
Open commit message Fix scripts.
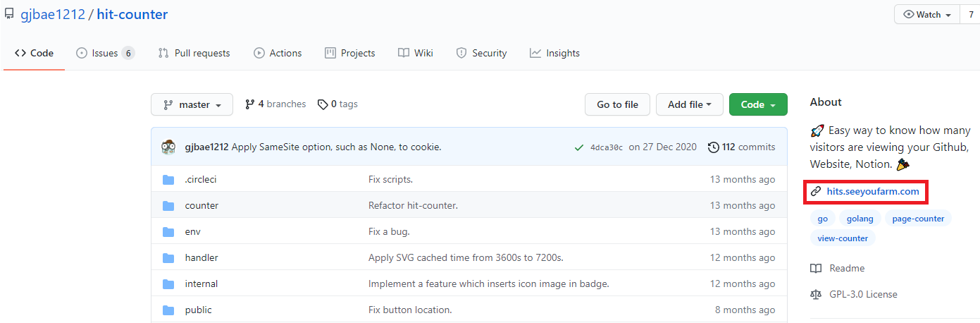pyautogui.click(x=390, y=179)
